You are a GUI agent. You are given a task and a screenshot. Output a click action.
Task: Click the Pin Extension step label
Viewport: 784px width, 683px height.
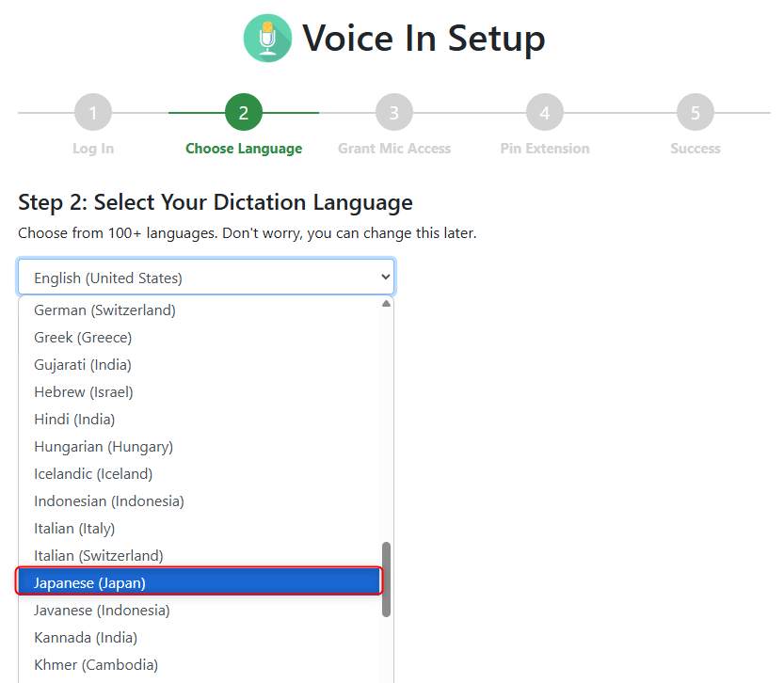[x=545, y=149]
